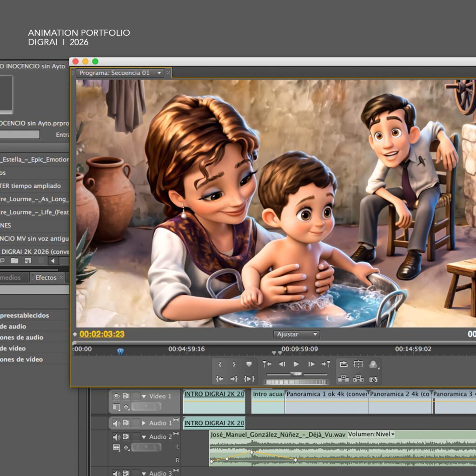Jump to the previous edit point

[267, 364]
